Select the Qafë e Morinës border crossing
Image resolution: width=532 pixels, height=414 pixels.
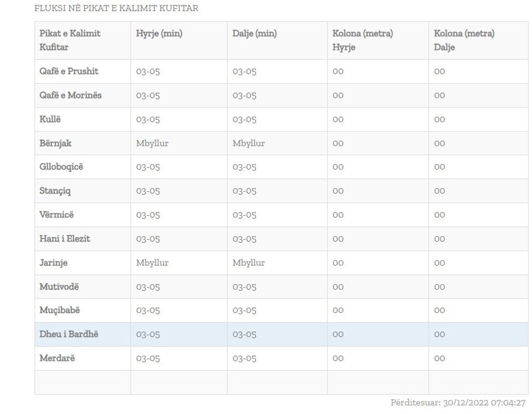(x=71, y=96)
